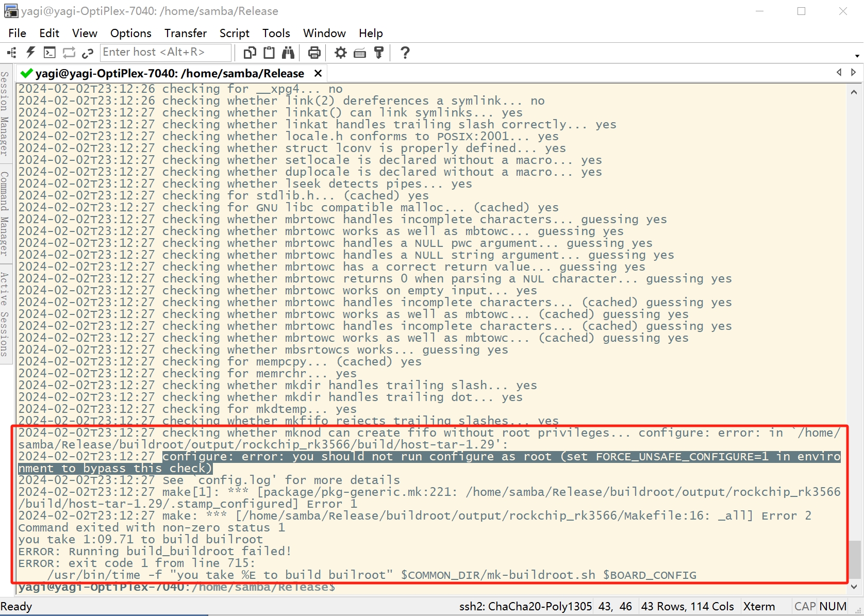Close the yagi@yagi-OptiPlex-7040 session tab

tap(318, 73)
